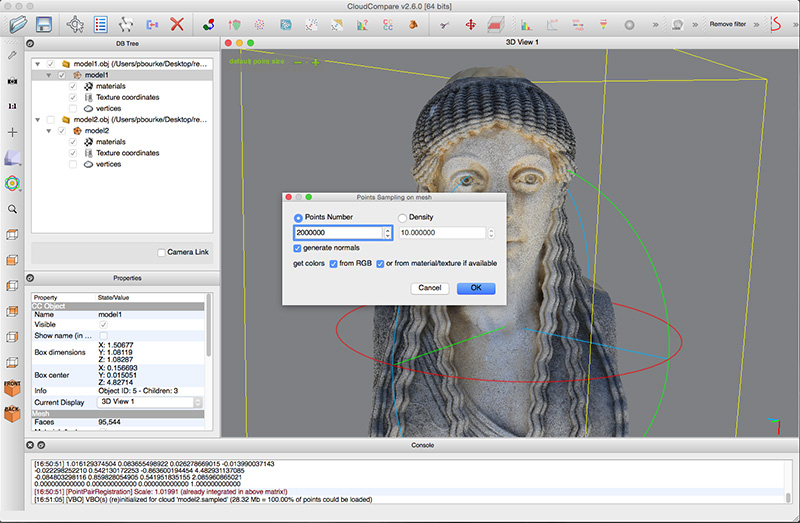This screenshot has width=800, height=523.
Task: Open perspective view dropdown icon in sidebar
Action: click(12, 158)
